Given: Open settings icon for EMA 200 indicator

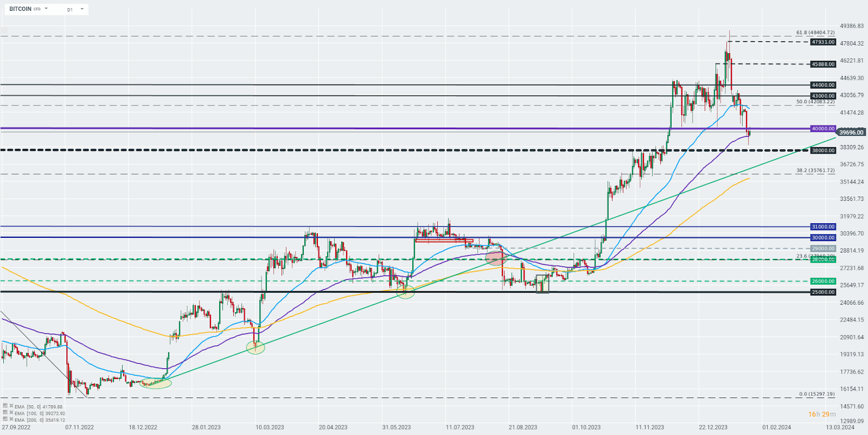Looking at the screenshot, I should [x=5, y=419].
